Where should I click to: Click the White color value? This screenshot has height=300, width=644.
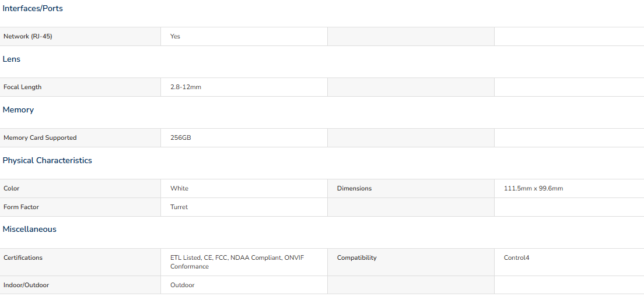[x=180, y=188]
